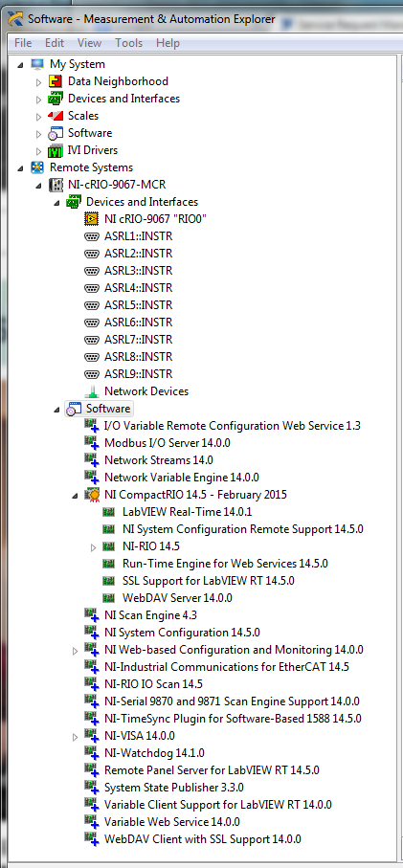Select ASRL2::INSTR in the tree
The image size is (403, 868).
pos(139,254)
